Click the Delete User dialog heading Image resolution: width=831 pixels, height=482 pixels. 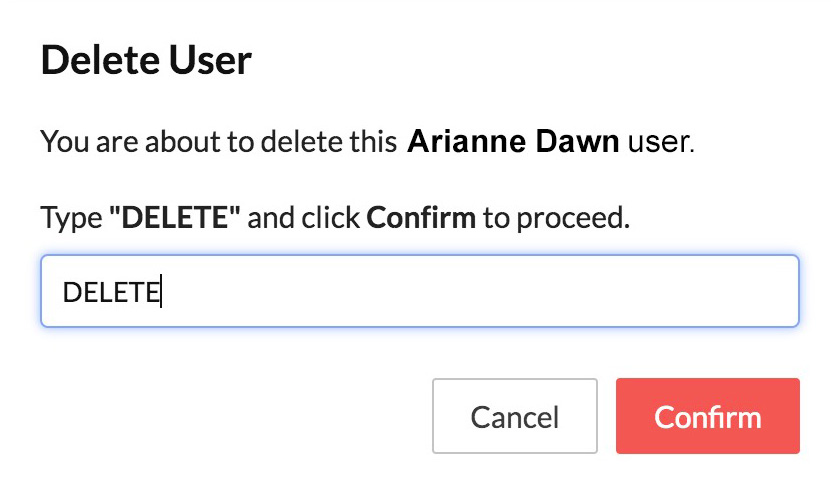tap(146, 60)
